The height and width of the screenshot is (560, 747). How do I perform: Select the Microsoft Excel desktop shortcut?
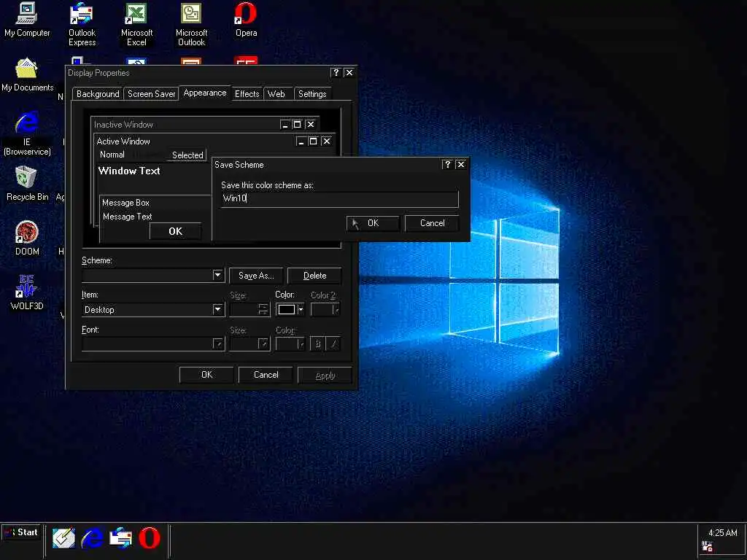(x=136, y=24)
